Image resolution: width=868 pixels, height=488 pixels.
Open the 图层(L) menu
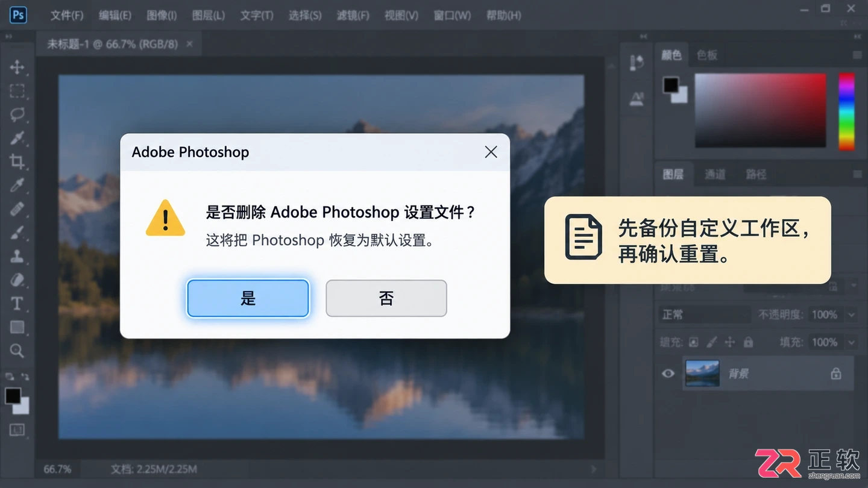pos(209,15)
